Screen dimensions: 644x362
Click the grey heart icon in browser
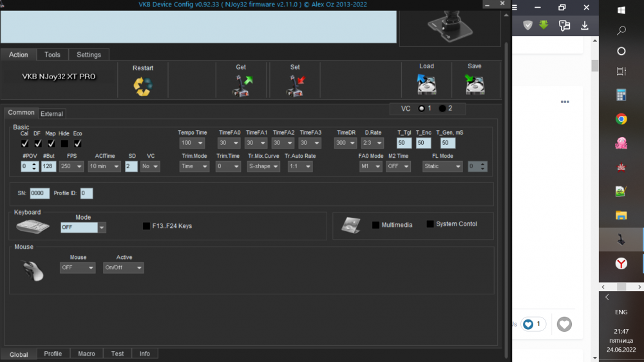(564, 324)
